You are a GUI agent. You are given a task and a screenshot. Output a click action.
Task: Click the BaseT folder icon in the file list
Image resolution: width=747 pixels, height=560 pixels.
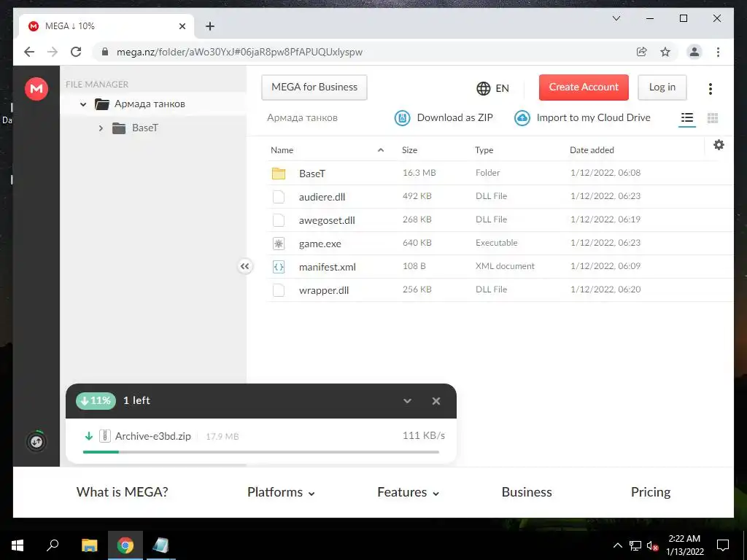tap(279, 174)
